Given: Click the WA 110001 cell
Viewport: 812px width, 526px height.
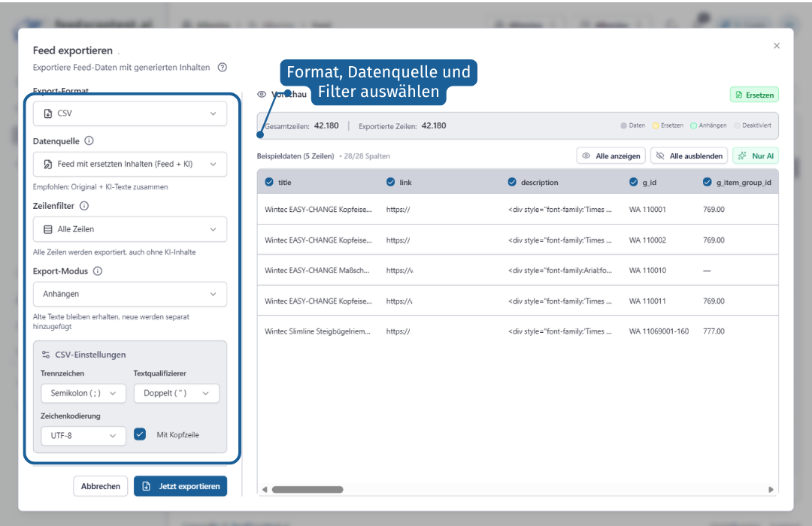Looking at the screenshot, I should click(647, 210).
